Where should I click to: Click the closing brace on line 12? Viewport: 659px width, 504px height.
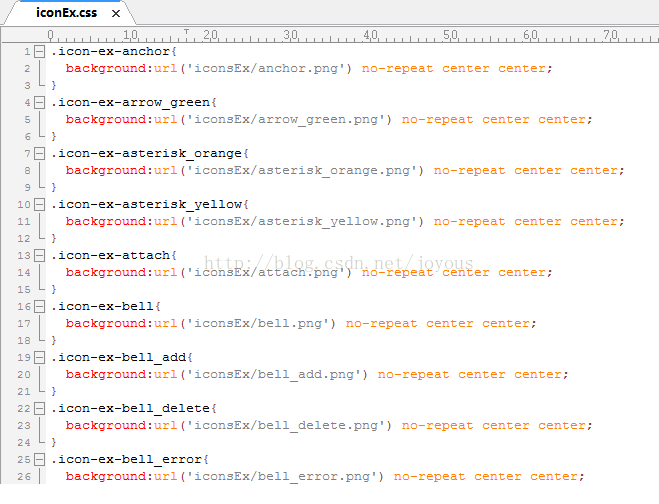54,239
